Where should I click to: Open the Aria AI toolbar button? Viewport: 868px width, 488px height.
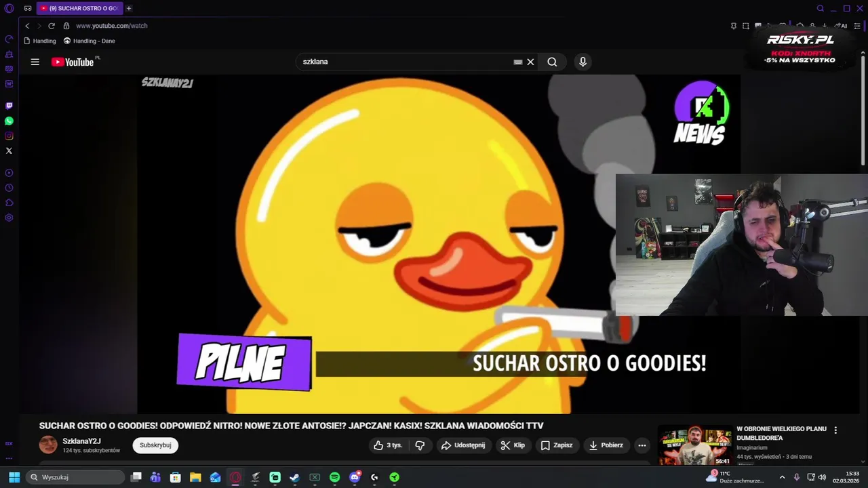[x=842, y=26]
